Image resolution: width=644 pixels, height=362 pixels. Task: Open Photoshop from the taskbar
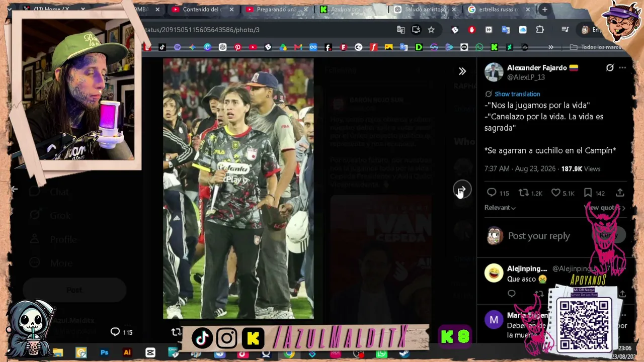[104, 352]
